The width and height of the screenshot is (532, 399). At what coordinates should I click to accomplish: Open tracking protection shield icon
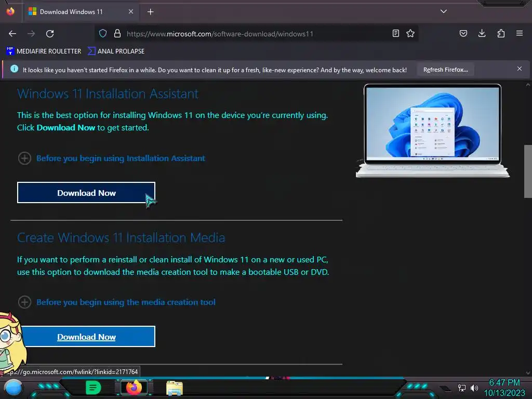click(103, 34)
